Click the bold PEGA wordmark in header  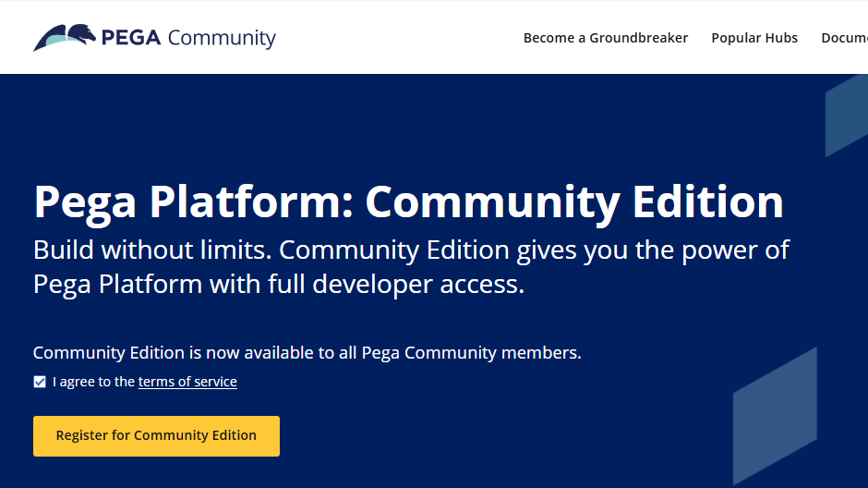pos(130,38)
